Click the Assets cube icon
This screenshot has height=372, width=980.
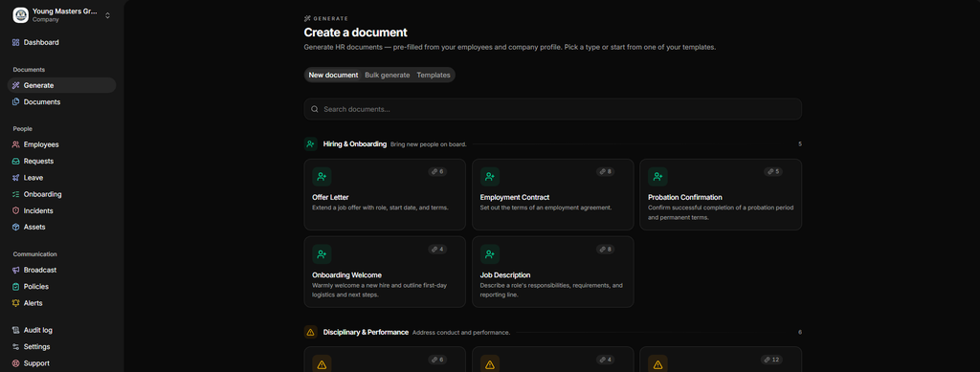click(16, 228)
